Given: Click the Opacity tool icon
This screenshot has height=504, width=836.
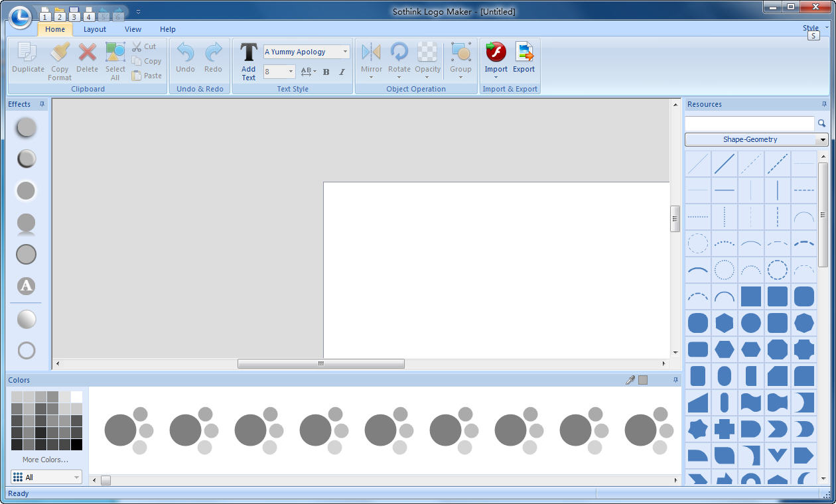Looking at the screenshot, I should coord(427,52).
